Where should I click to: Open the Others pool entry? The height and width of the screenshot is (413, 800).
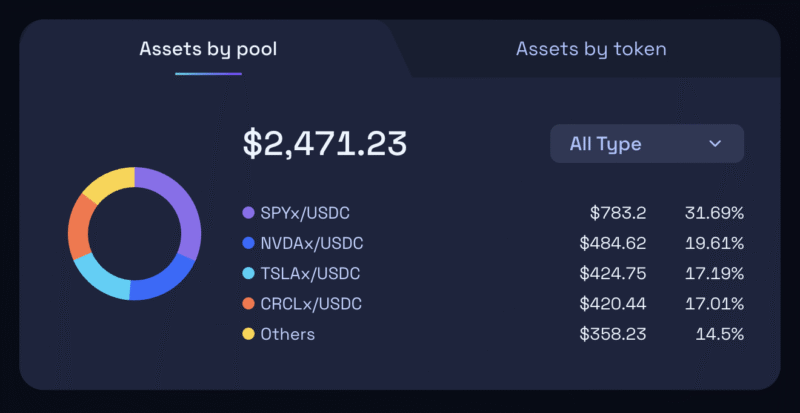(288, 334)
